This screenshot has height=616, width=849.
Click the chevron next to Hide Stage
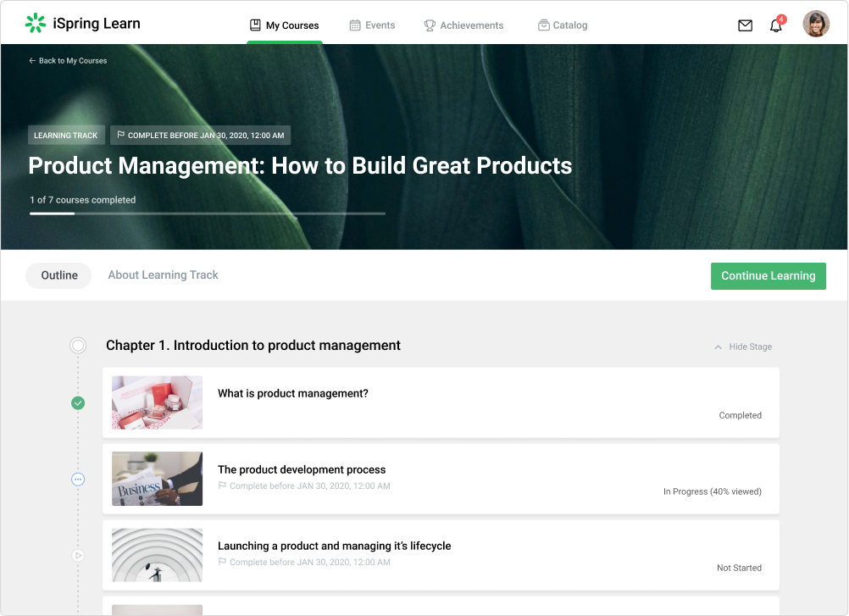tap(717, 347)
